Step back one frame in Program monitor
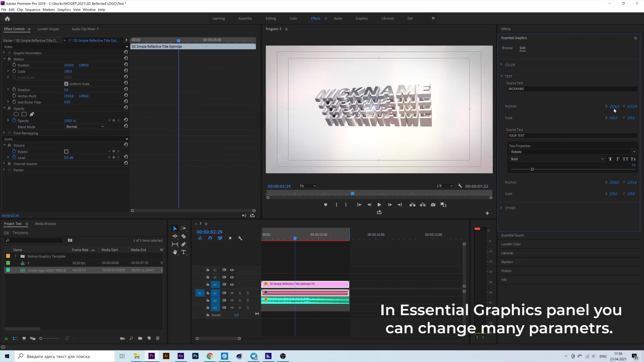Image resolution: width=644 pixels, height=362 pixels. point(369,205)
